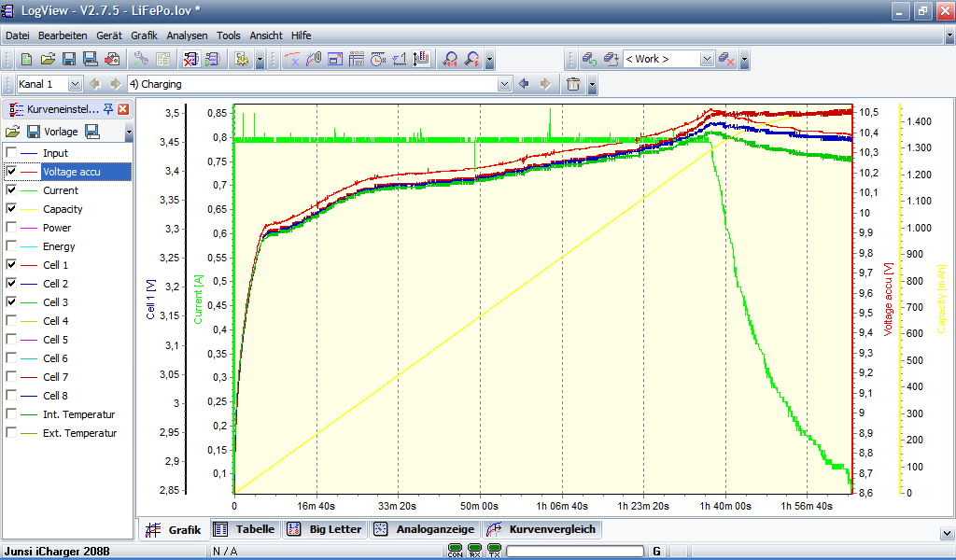Expand layout toolbar options arrow
This screenshot has height=560, width=956.
point(744,60)
